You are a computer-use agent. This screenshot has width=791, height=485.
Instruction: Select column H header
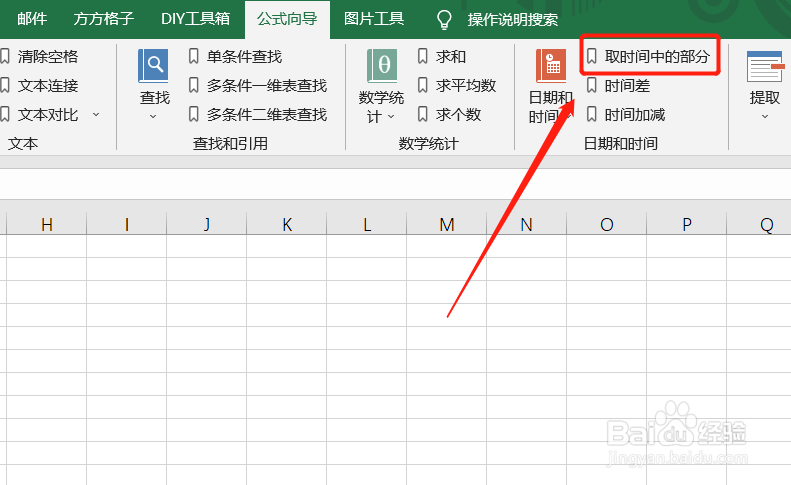(x=46, y=224)
